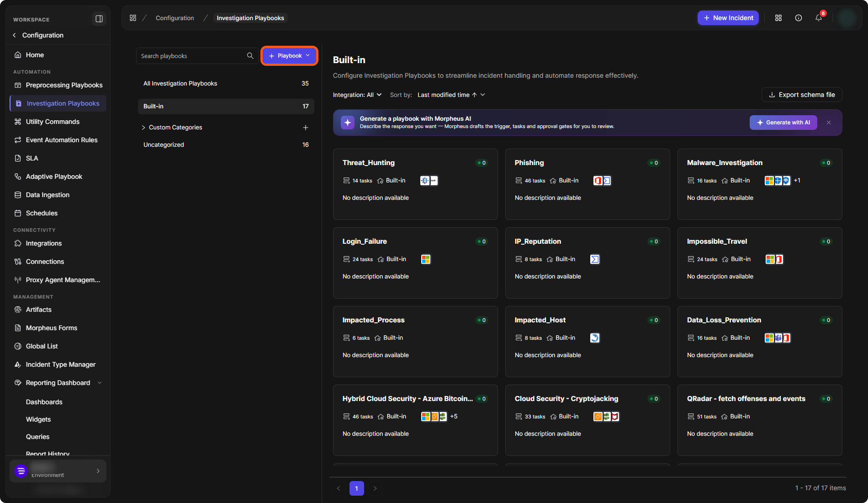Open the QRadar - fetch offenses and events card
Viewport: 868px width, 503px height.
(x=760, y=420)
